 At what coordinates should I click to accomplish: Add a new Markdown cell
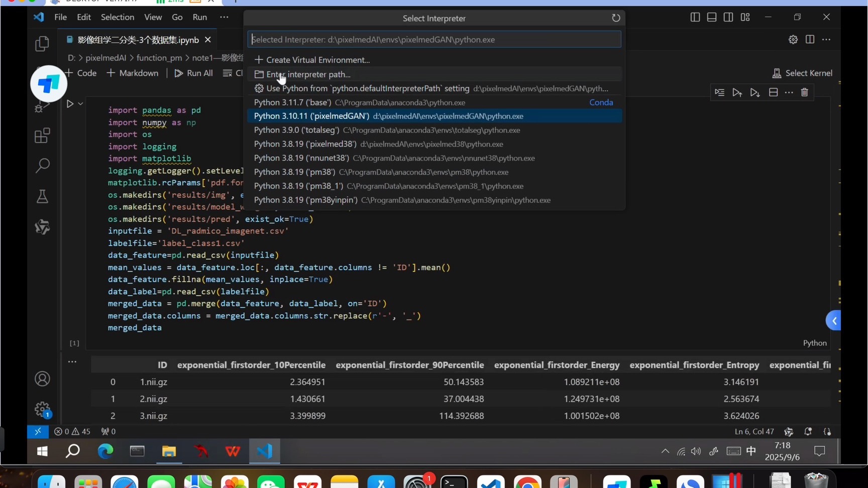click(133, 73)
